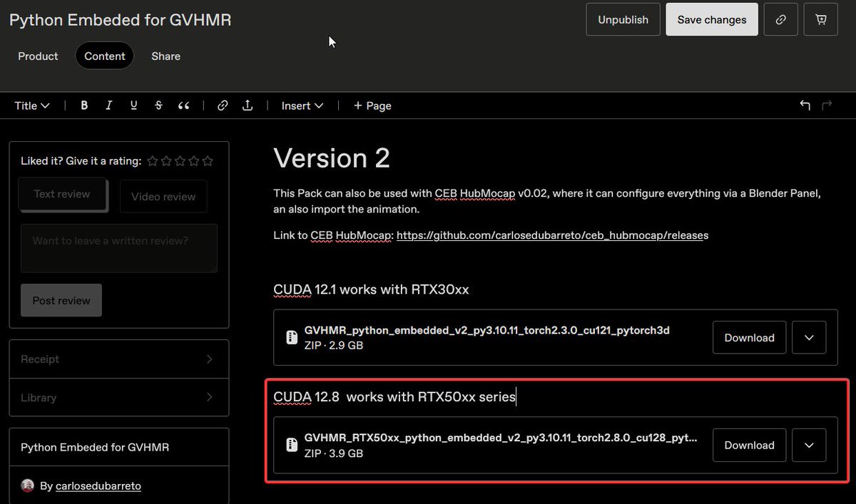Rate two stars

(166, 161)
